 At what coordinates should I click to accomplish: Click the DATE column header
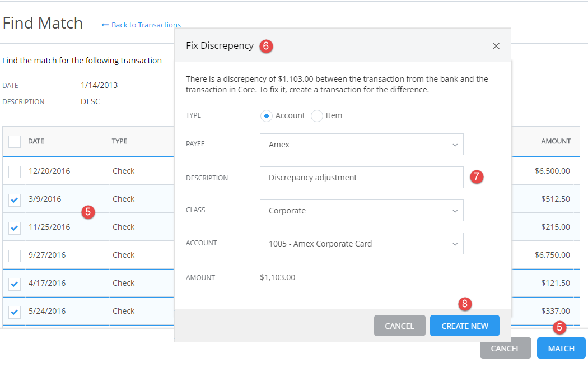[x=36, y=141]
